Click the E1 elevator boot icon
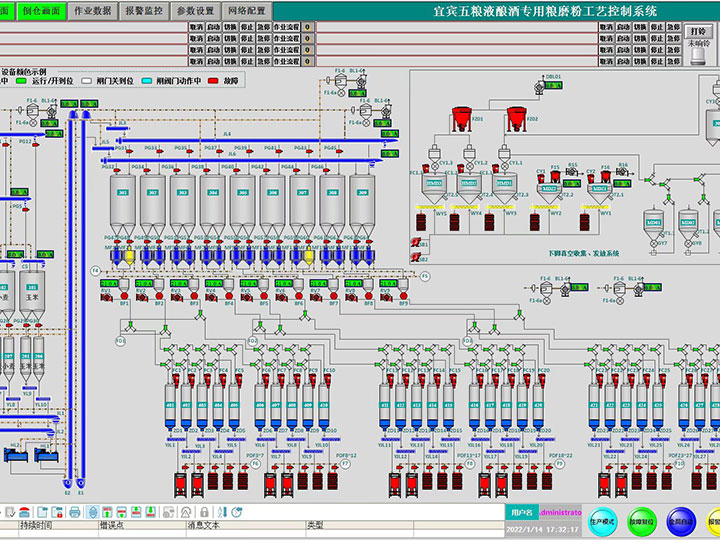 (x=81, y=483)
